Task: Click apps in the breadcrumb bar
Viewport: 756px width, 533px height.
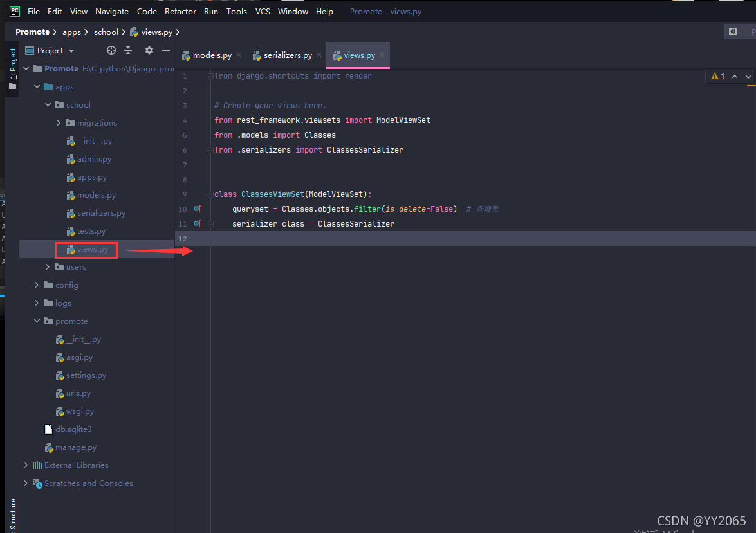Action: [71, 32]
